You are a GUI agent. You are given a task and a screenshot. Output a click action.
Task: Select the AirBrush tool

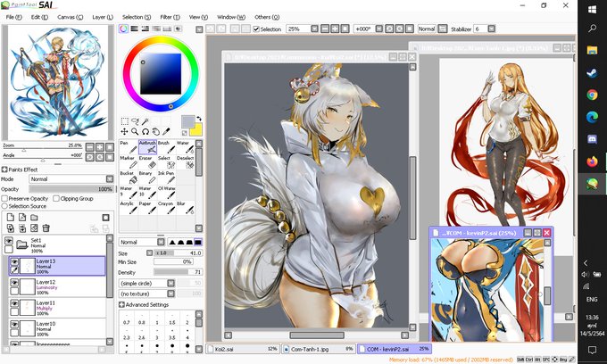tap(147, 147)
